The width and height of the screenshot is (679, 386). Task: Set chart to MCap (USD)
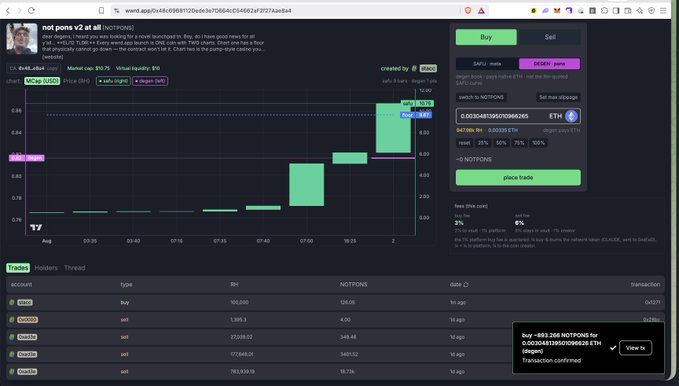(x=42, y=81)
